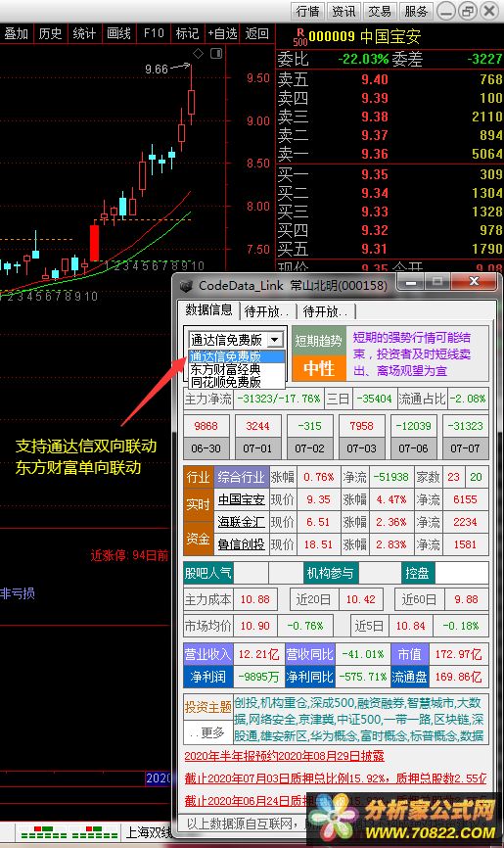
Task: Click the small panel icon near chart top
Action: (216, 53)
